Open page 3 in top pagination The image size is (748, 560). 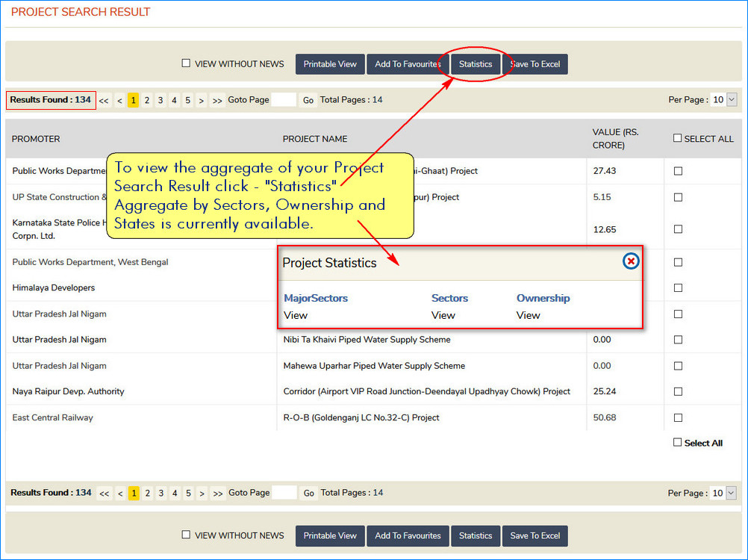pyautogui.click(x=160, y=101)
